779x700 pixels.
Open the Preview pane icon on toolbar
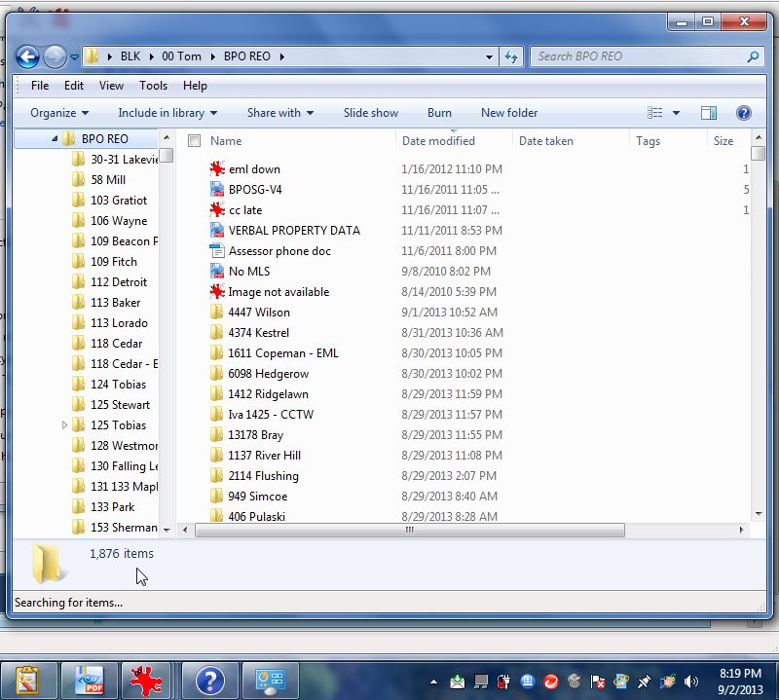[x=709, y=113]
